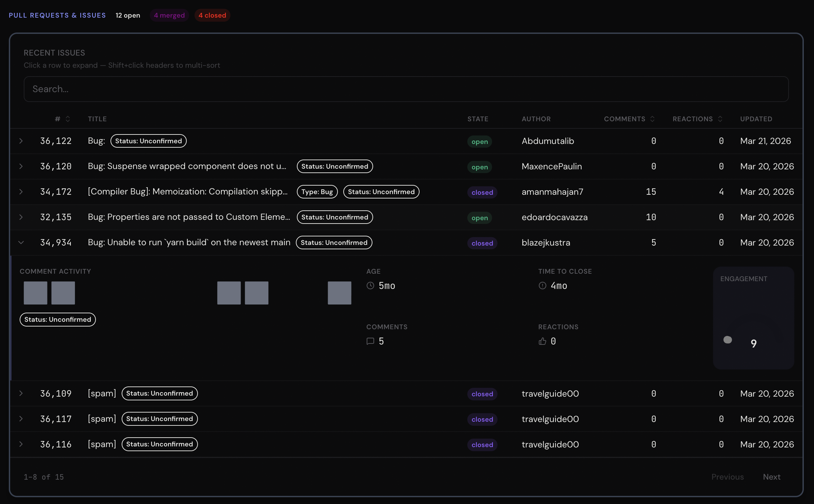Click the issue search field

click(405, 89)
